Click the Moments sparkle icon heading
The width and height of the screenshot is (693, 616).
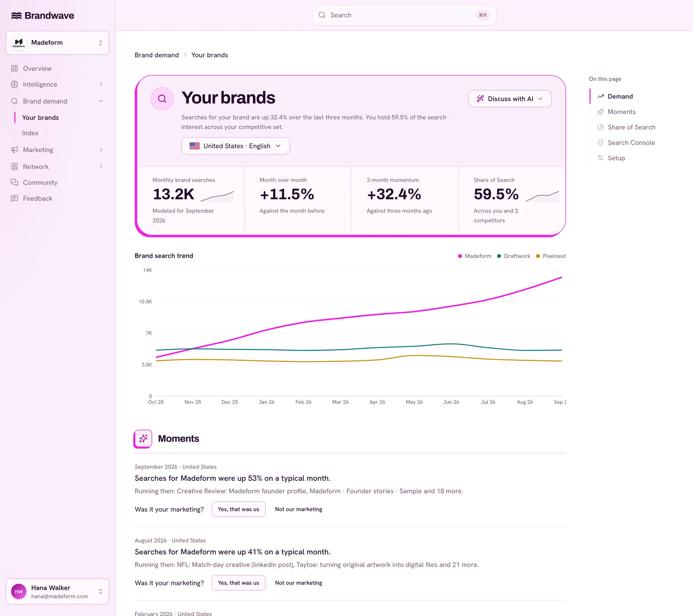click(143, 439)
